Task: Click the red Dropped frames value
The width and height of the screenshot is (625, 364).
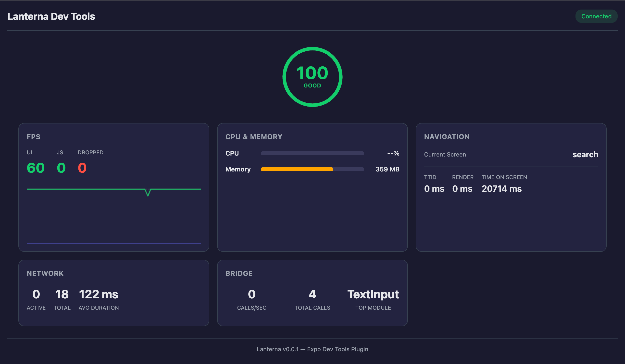Action: (x=82, y=168)
